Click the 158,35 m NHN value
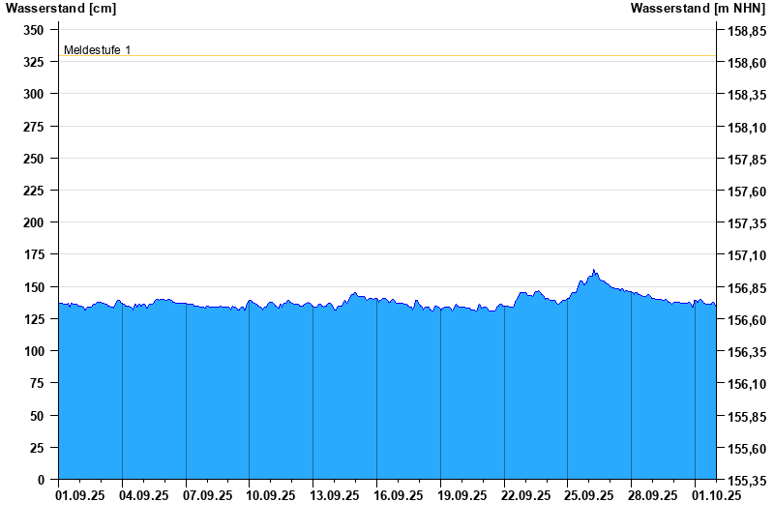The image size is (774, 532). coord(747,95)
